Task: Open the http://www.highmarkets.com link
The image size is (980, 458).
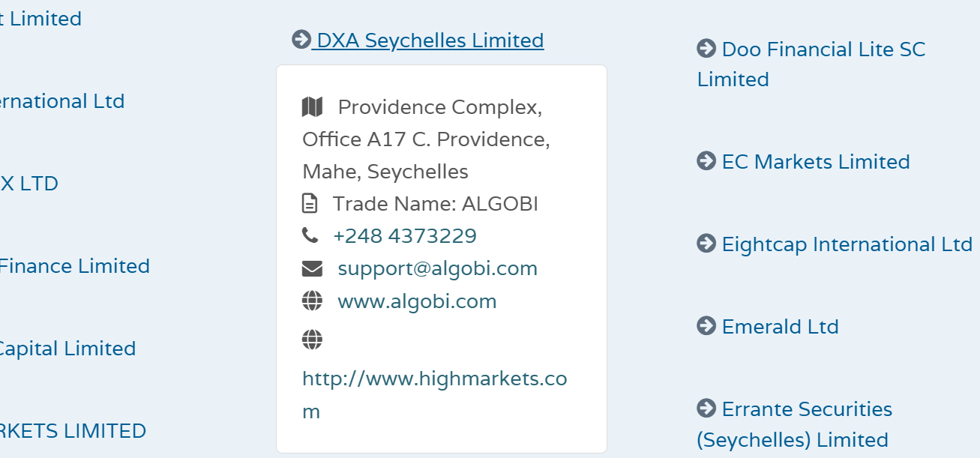Action: coord(435,395)
